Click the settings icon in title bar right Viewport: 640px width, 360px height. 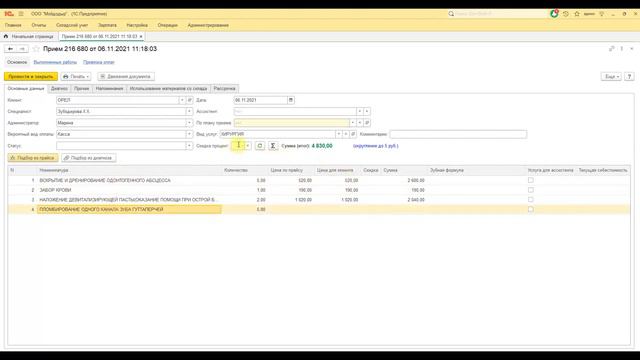pyautogui.click(x=601, y=14)
